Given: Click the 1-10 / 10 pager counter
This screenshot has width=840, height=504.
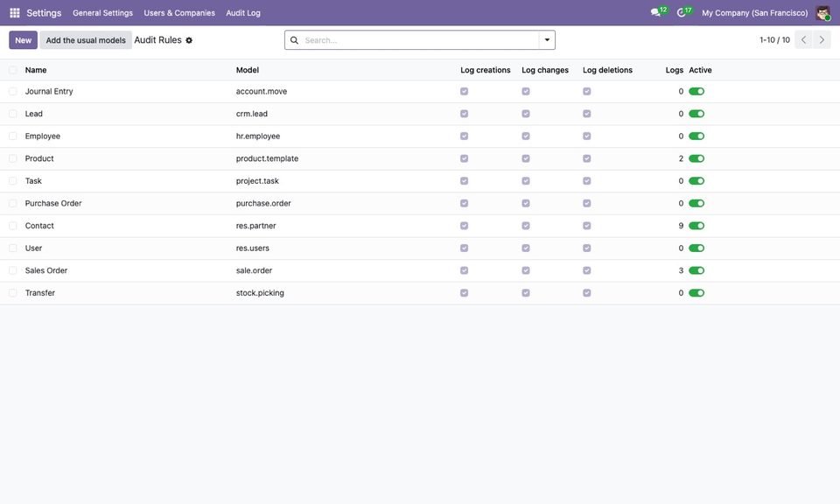Looking at the screenshot, I should click(774, 40).
